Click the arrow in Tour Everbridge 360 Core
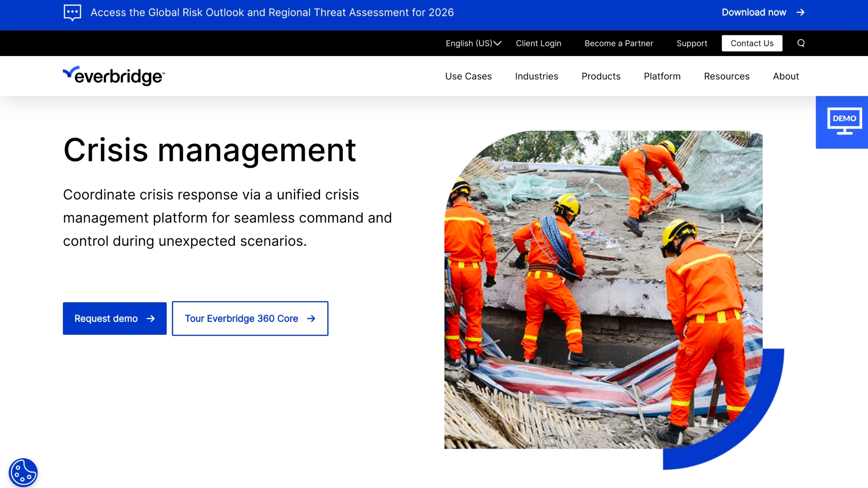 (x=311, y=318)
